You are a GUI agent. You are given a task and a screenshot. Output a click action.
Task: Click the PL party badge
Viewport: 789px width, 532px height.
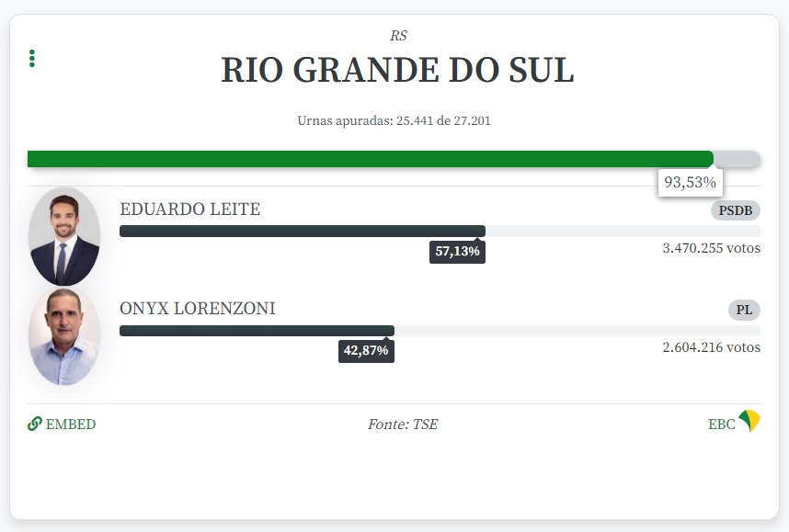click(744, 311)
